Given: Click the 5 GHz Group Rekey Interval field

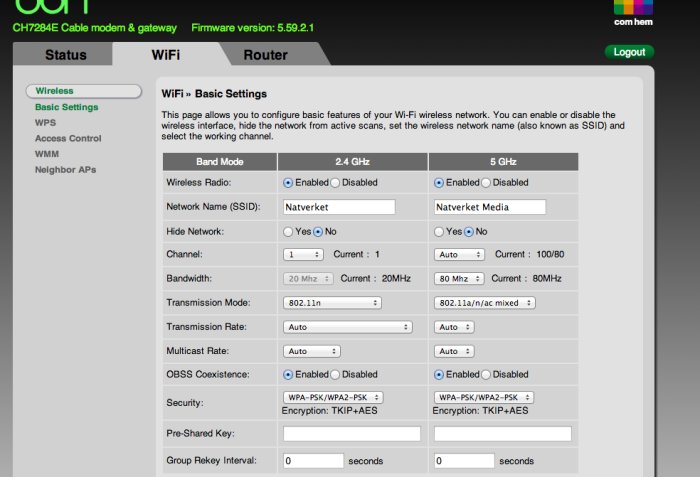Looking at the screenshot, I should click(464, 460).
